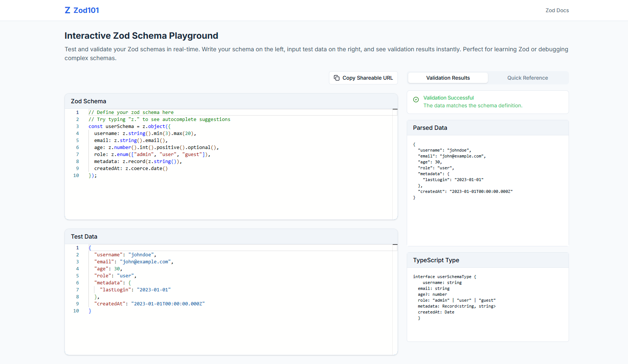Click 'interface userSchemaType {' in TypeScript Type
This screenshot has height=364, width=628.
click(x=445, y=277)
